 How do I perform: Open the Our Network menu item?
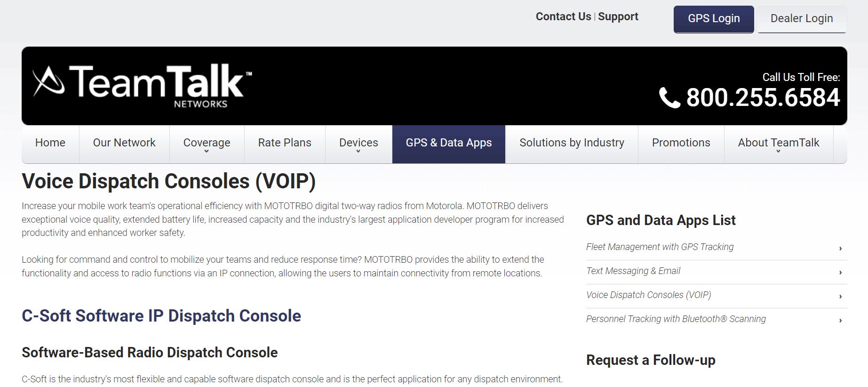pos(124,143)
